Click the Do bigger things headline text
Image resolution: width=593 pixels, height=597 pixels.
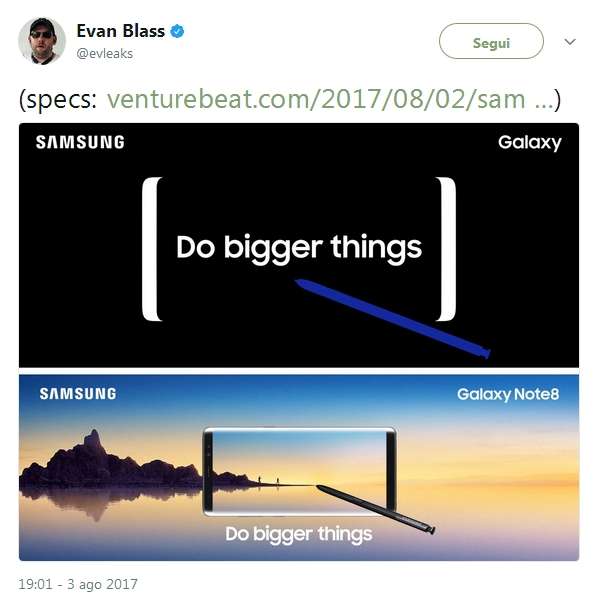299,249
